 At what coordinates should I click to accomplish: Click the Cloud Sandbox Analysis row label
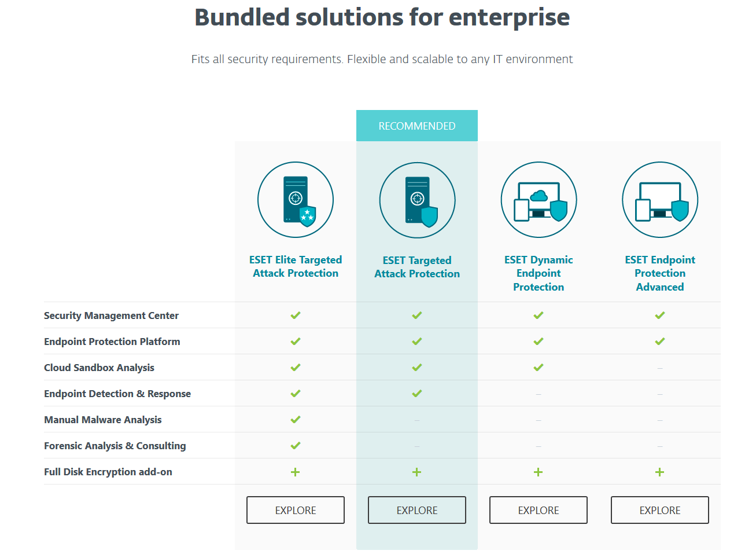pos(99,368)
